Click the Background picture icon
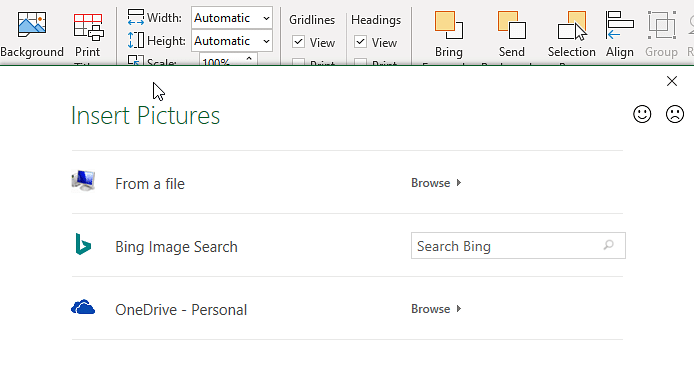Image resolution: width=694 pixels, height=375 pixels. coord(32,25)
